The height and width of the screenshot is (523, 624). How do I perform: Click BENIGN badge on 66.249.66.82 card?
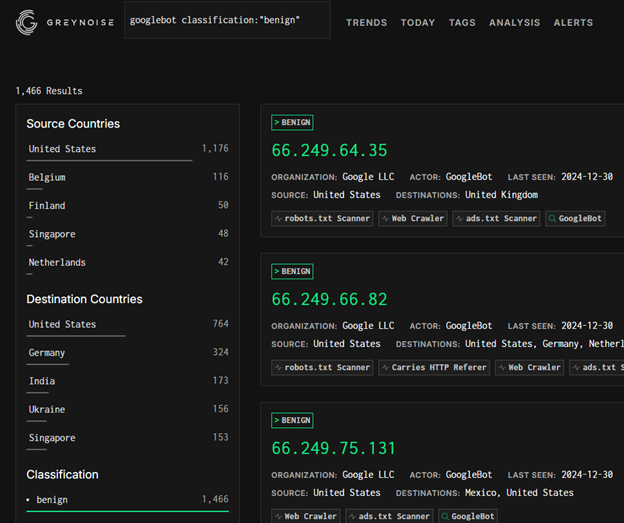(x=292, y=271)
